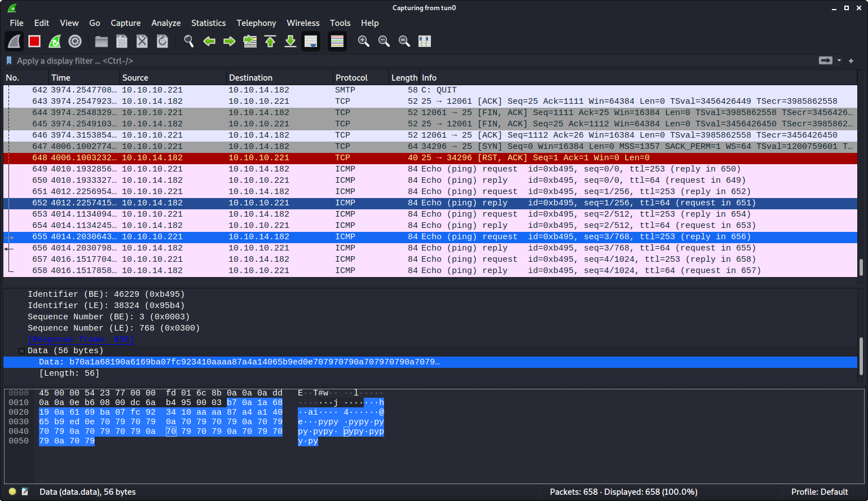
Task: Restart the current capture
Action: coord(55,41)
